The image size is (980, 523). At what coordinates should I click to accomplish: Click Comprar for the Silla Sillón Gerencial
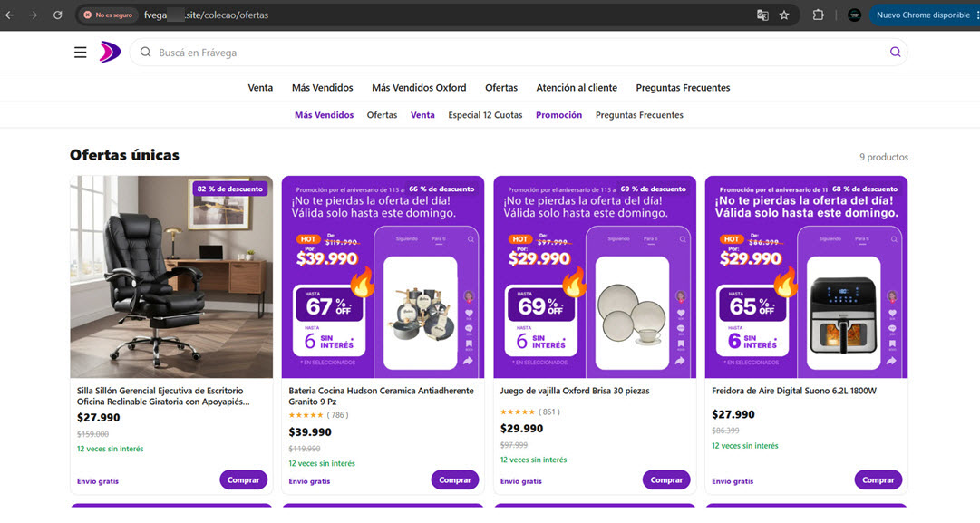point(243,479)
